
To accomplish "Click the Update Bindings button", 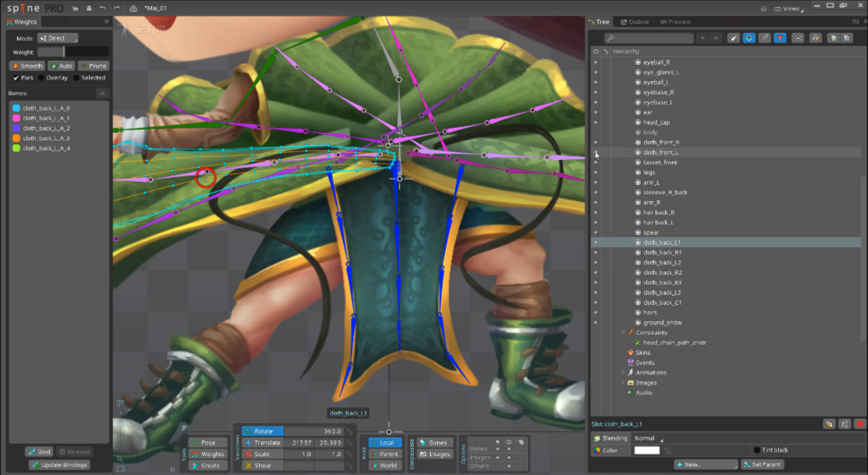I will [x=60, y=465].
